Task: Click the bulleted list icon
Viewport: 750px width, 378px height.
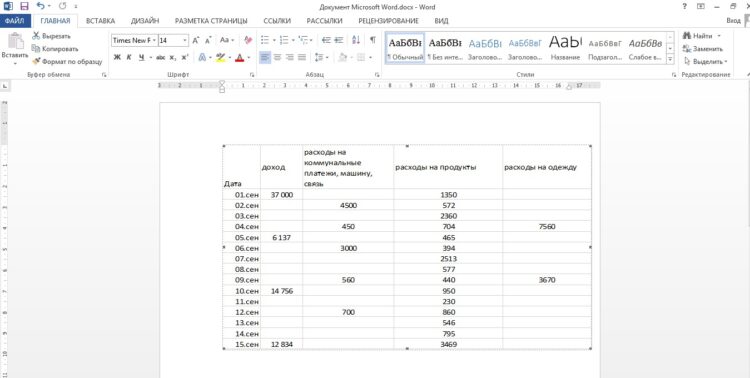Action: (265, 40)
